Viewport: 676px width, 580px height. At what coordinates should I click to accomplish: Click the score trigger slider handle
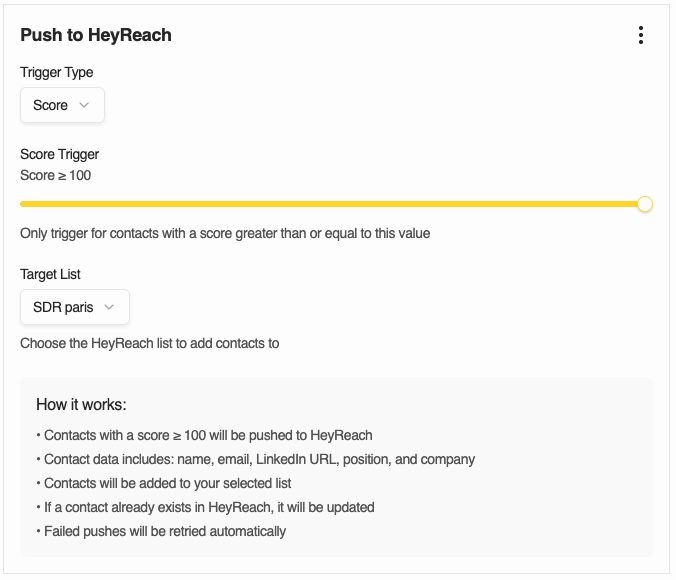(x=645, y=204)
